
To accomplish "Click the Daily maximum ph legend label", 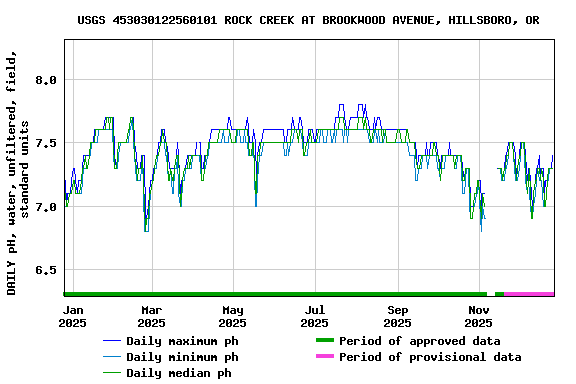I will (x=183, y=341).
